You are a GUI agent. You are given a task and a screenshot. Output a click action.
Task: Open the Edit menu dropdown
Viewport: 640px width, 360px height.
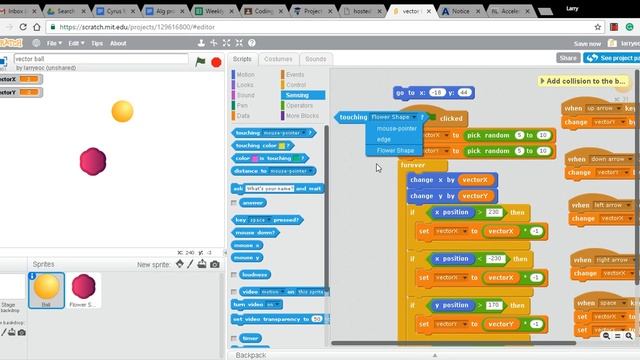point(76,43)
